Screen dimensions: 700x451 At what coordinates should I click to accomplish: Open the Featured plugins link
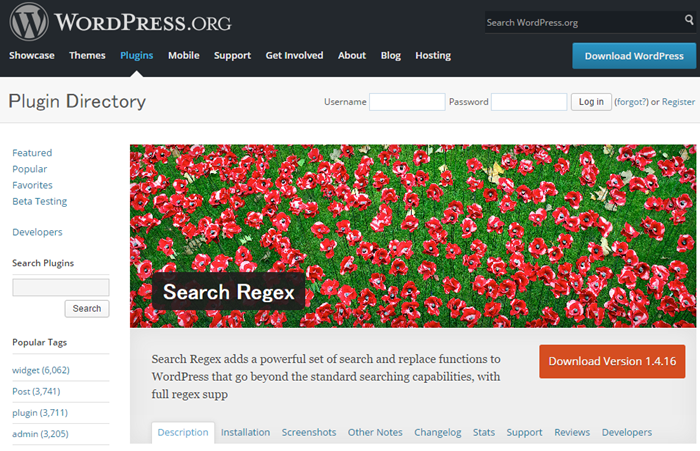point(32,153)
